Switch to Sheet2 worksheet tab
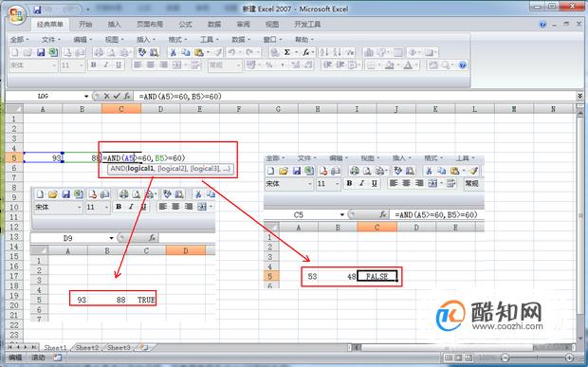Viewport: 588px width, 367px height. [x=87, y=347]
